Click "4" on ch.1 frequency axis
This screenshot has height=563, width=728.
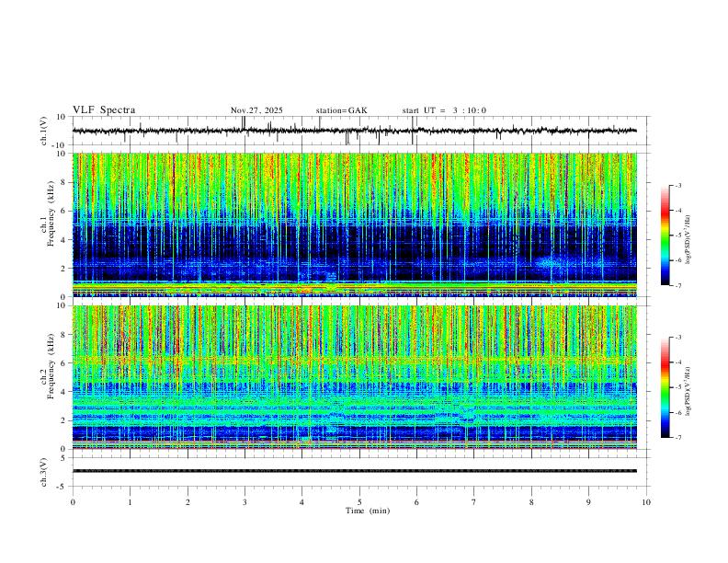point(63,240)
